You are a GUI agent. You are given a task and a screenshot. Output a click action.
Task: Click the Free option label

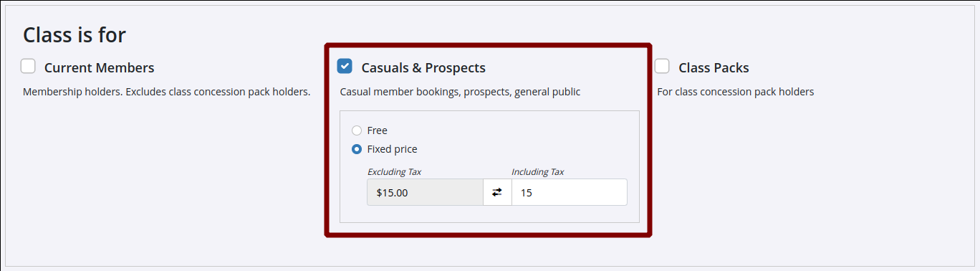point(377,130)
